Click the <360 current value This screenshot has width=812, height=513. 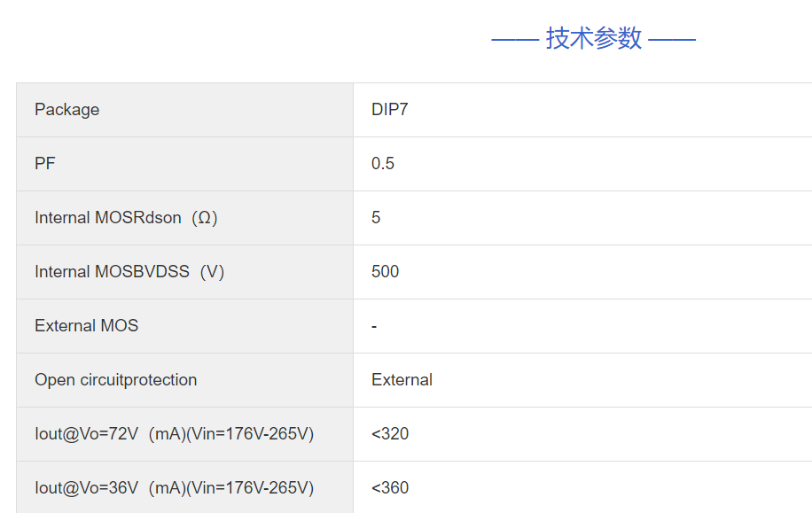(x=390, y=488)
